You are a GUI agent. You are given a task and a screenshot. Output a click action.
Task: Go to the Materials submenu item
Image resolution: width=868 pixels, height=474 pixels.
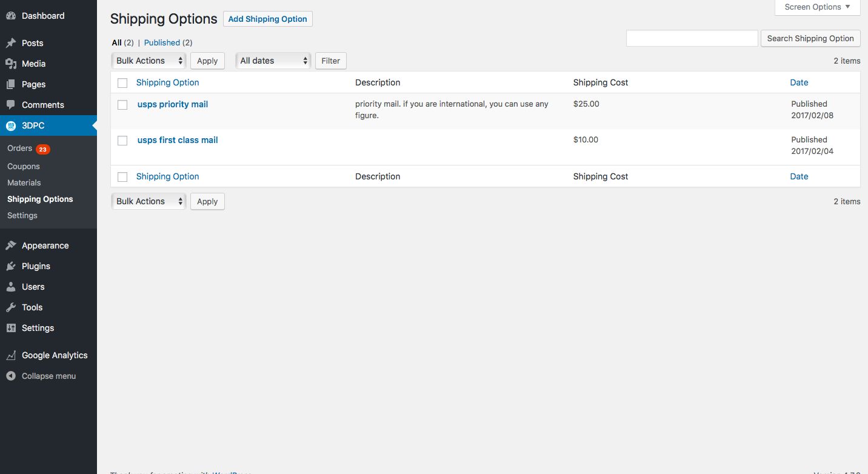[24, 182]
